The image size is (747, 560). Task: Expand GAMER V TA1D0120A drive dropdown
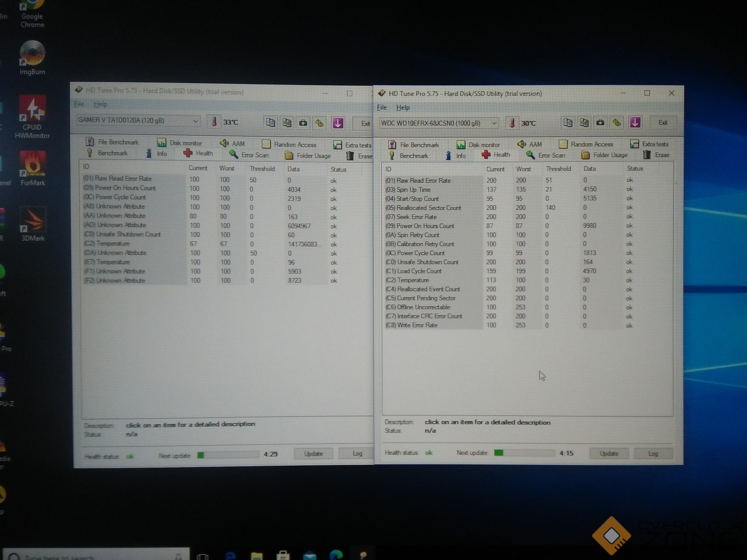195,121
